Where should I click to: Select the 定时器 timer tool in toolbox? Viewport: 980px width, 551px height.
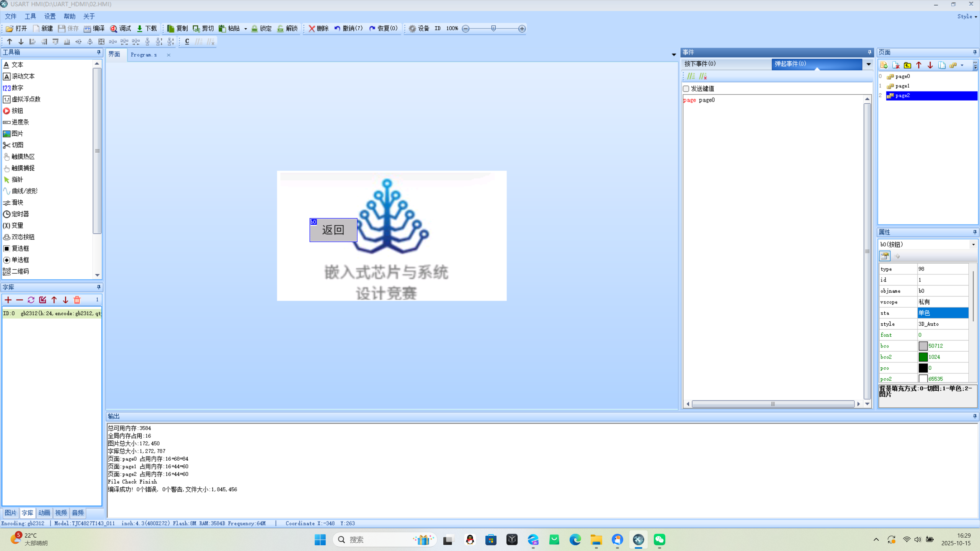click(20, 214)
